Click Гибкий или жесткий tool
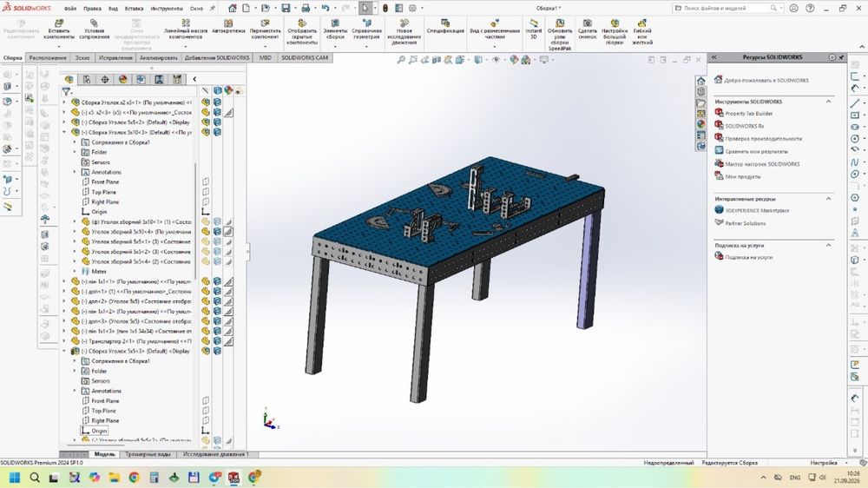Image resolution: width=868 pixels, height=488 pixels. click(642, 32)
